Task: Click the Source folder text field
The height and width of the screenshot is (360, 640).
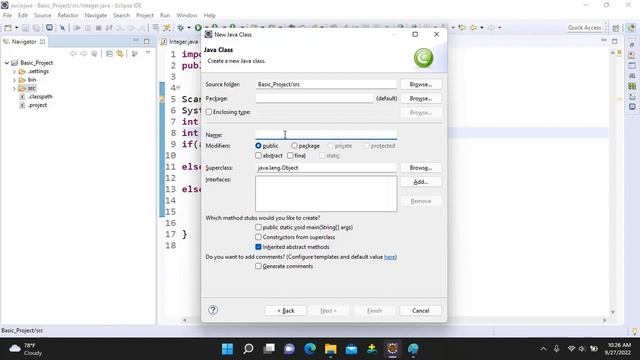Action: coord(326,84)
